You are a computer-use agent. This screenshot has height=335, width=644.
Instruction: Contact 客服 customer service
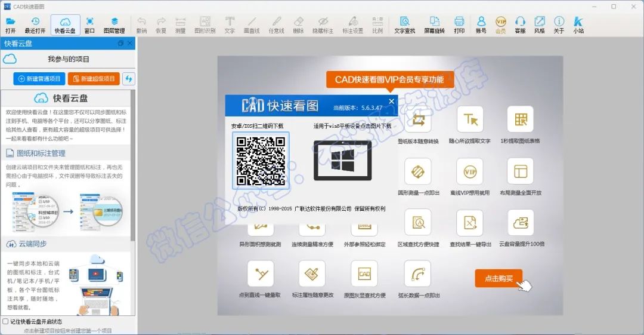click(520, 25)
